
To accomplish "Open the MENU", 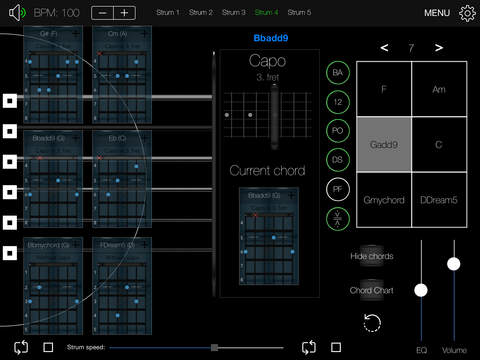I will (437, 13).
